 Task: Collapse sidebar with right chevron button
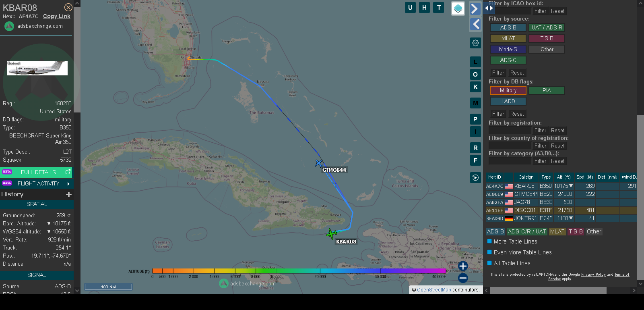(x=475, y=8)
